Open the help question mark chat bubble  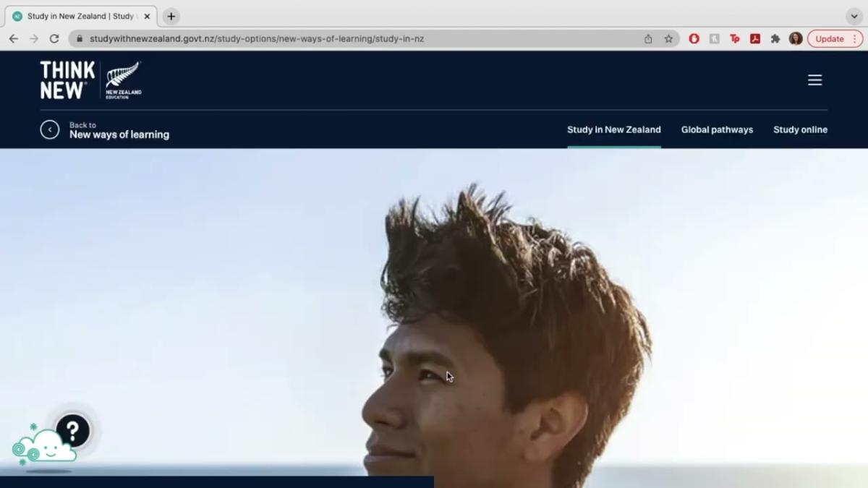click(x=72, y=431)
